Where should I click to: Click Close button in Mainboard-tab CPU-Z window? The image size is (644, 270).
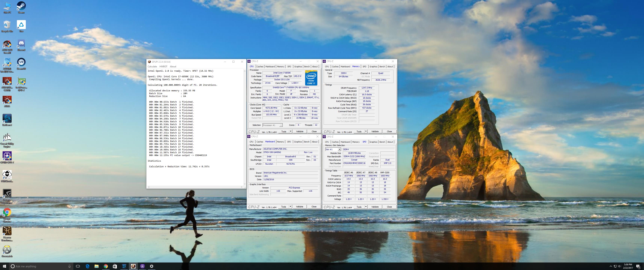tap(314, 207)
